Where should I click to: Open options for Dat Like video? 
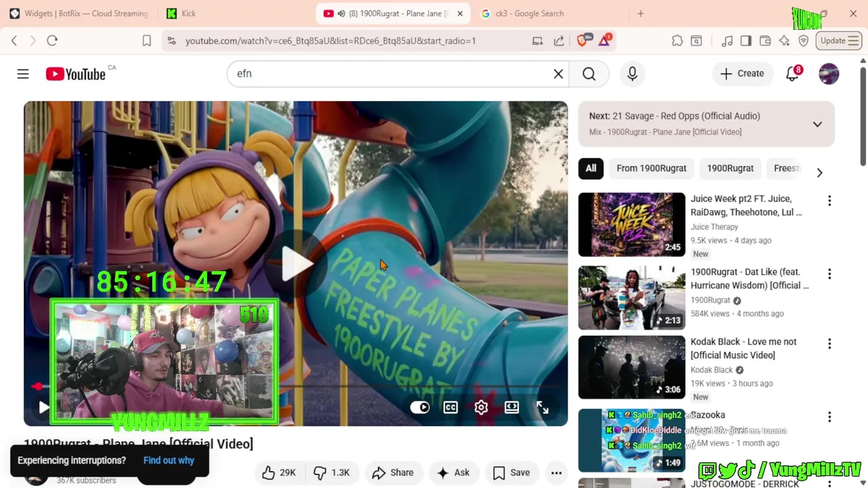pyautogui.click(x=829, y=274)
